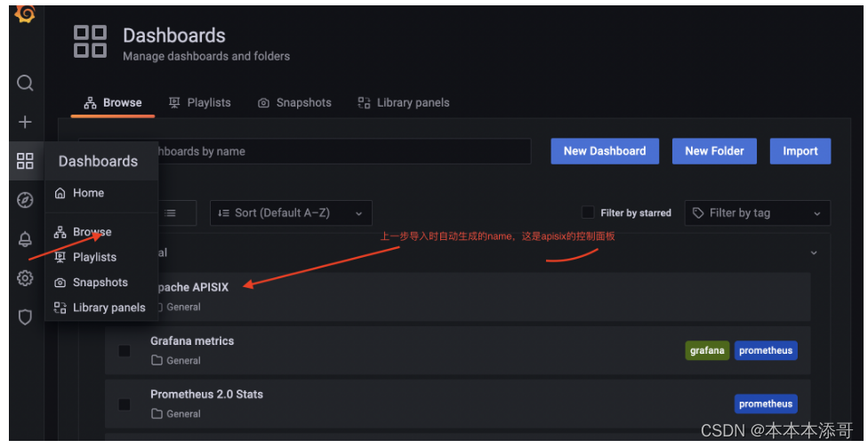Enable the Filter by starred checkbox
The image size is (868, 448).
(x=588, y=212)
